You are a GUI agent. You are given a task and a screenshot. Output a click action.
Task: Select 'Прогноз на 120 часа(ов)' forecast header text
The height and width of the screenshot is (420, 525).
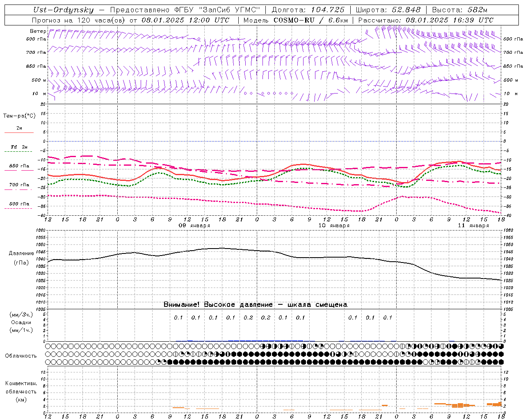[79, 20]
